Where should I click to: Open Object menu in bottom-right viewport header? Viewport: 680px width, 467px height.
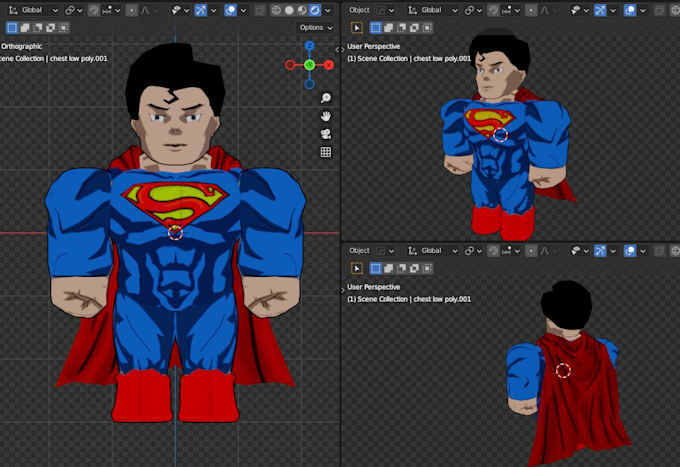359,251
